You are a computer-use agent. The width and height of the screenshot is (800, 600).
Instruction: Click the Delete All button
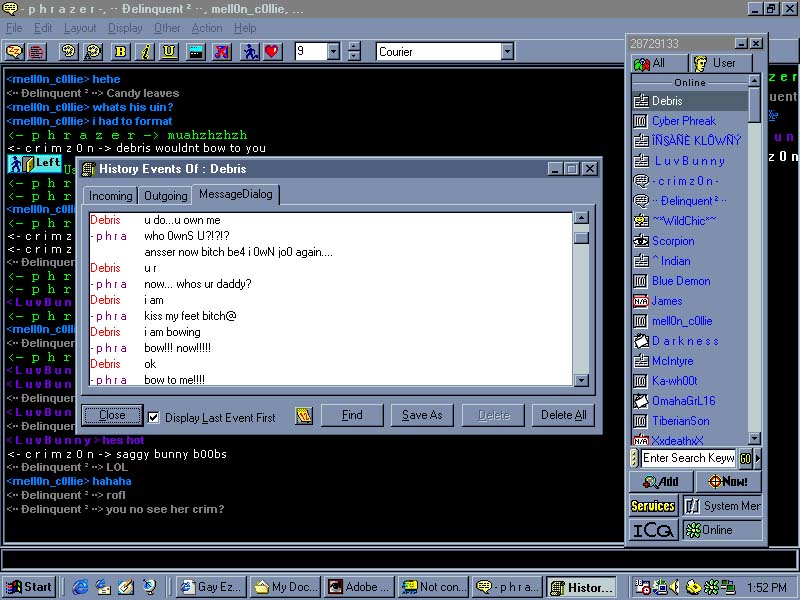coord(564,415)
